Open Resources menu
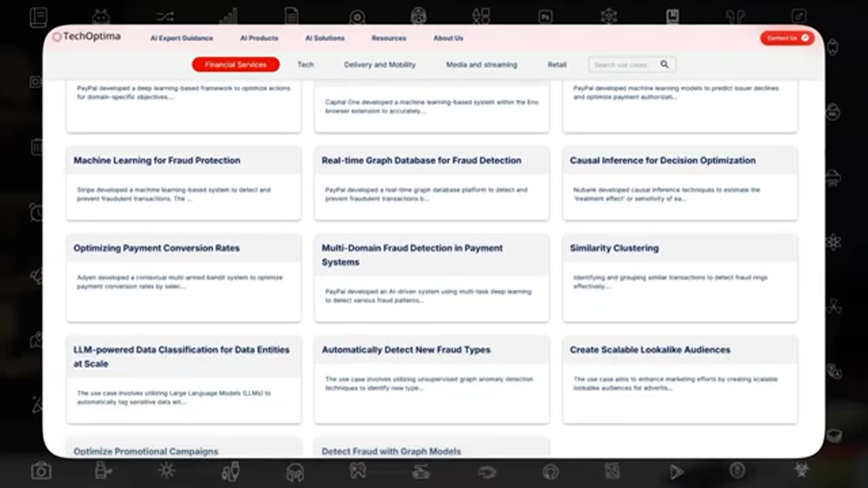The width and height of the screenshot is (868, 488). click(389, 39)
